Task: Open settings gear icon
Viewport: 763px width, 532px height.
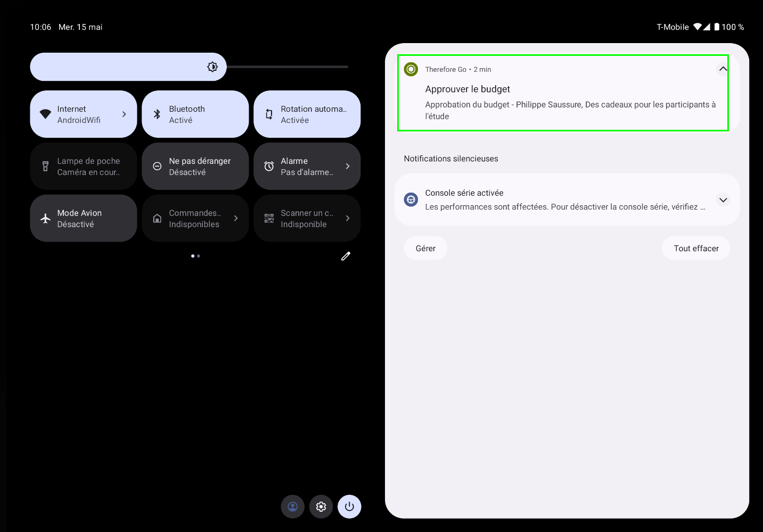Action: tap(321, 506)
